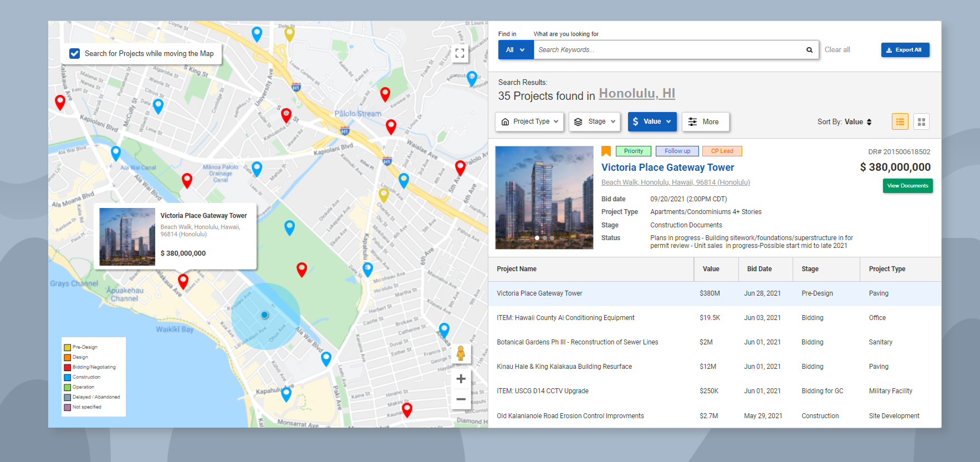
Task: Click the red pin in the green park
Action: click(302, 270)
